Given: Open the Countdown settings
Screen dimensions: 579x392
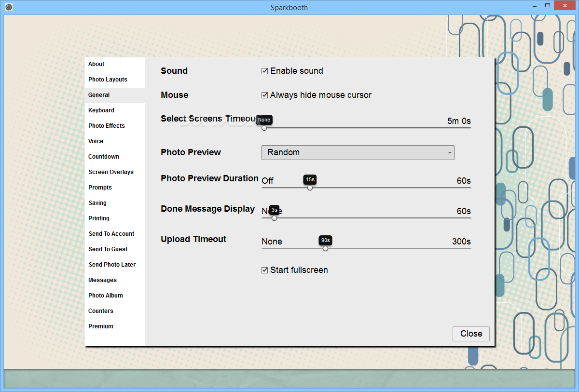Looking at the screenshot, I should tap(115, 157).
